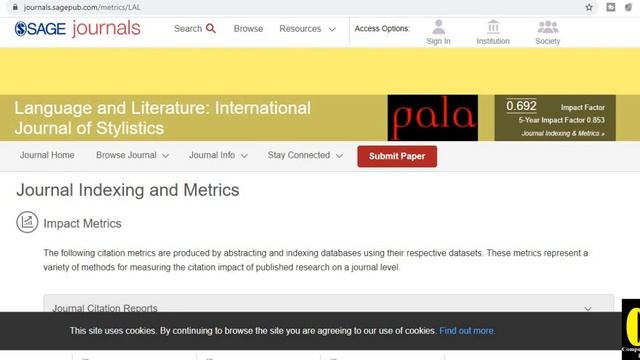Open the Find out more cookies link
The width and height of the screenshot is (640, 360).
coord(467,331)
